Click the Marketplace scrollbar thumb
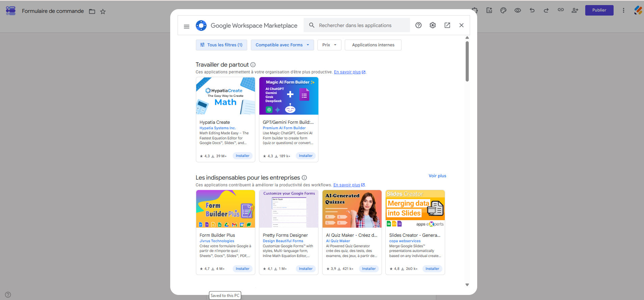Screen dimensions: 644x300 [x=467, y=61]
